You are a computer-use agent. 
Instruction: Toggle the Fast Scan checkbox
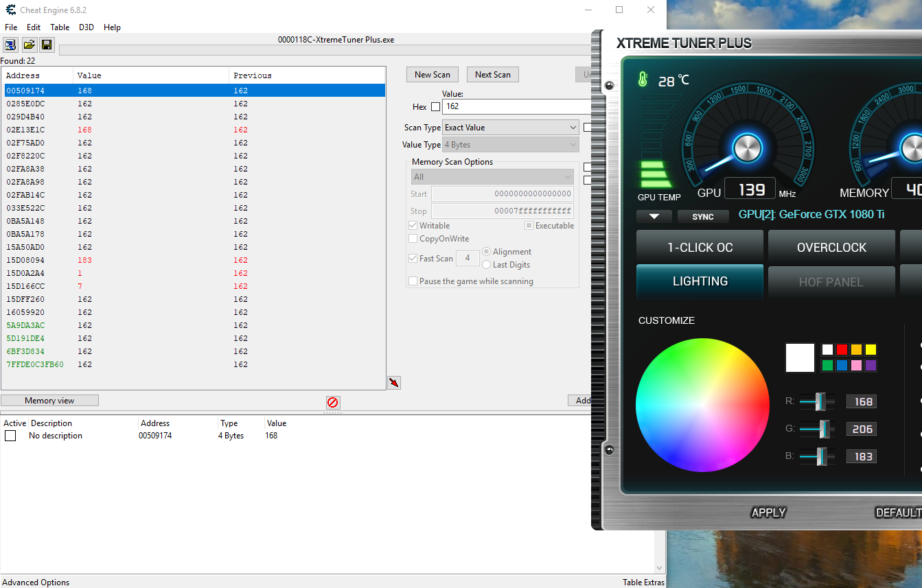pyautogui.click(x=413, y=259)
